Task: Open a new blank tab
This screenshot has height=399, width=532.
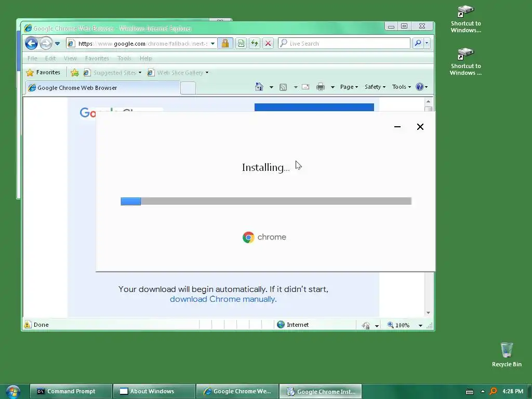Action: pyautogui.click(x=188, y=88)
